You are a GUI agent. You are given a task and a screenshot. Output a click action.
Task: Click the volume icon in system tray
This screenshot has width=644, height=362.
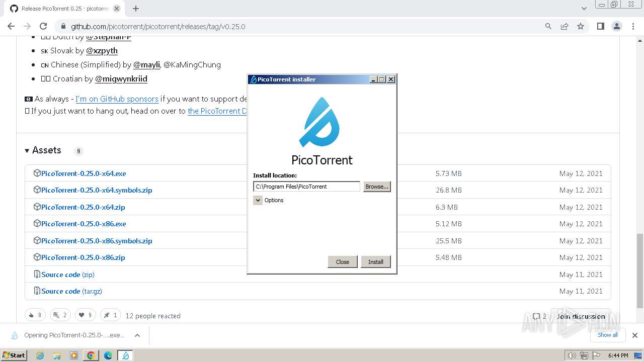(x=572, y=355)
